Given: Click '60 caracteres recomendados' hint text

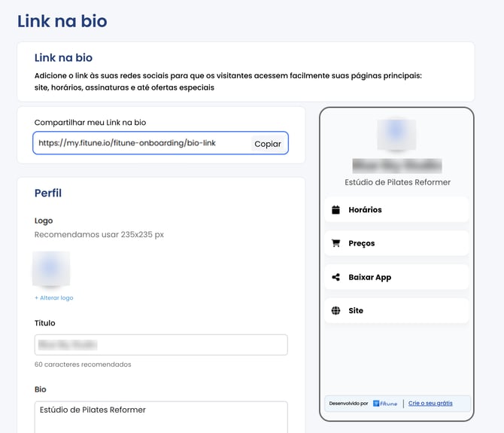Looking at the screenshot, I should point(83,364).
